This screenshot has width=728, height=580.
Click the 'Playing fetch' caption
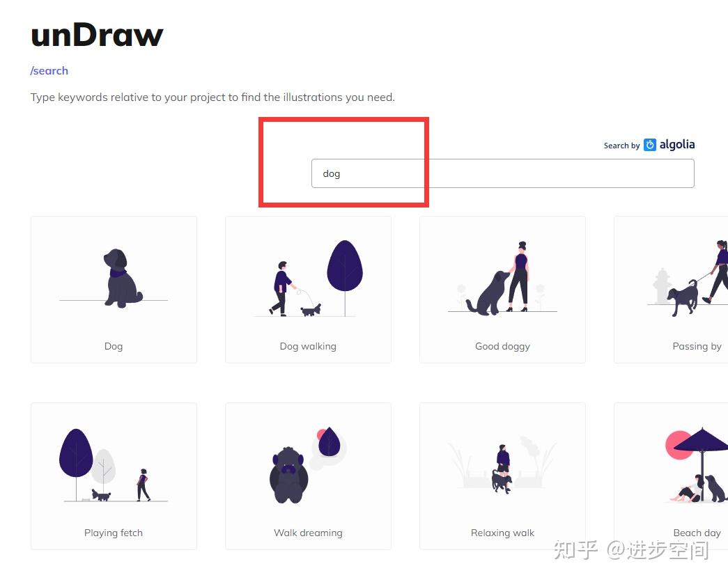tap(114, 533)
